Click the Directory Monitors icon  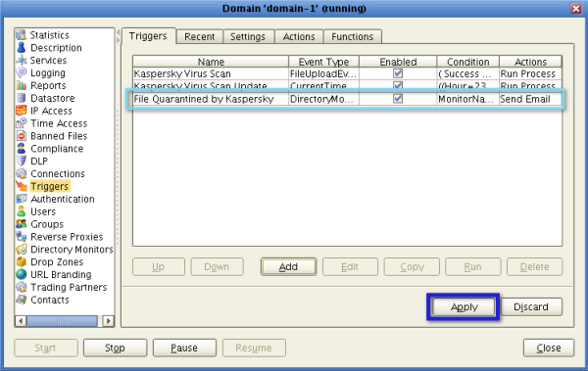pyautogui.click(x=22, y=250)
